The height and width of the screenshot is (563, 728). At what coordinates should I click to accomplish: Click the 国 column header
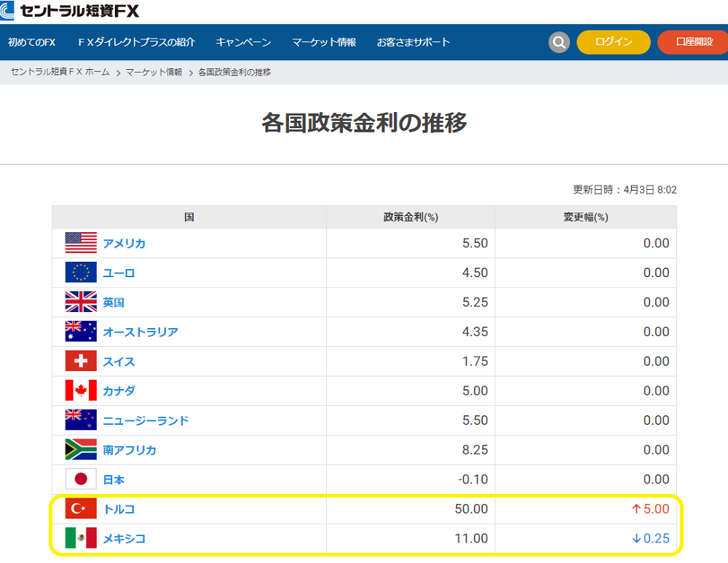pyautogui.click(x=189, y=217)
